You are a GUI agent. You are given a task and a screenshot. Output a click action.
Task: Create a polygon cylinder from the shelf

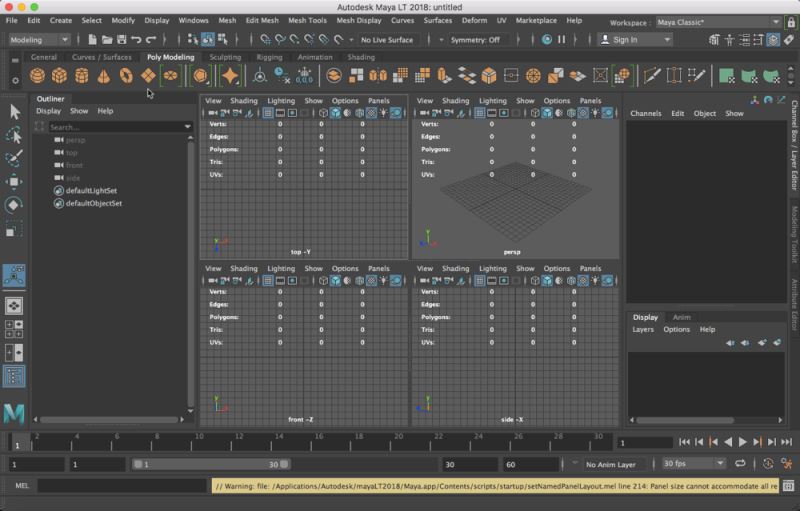point(82,76)
